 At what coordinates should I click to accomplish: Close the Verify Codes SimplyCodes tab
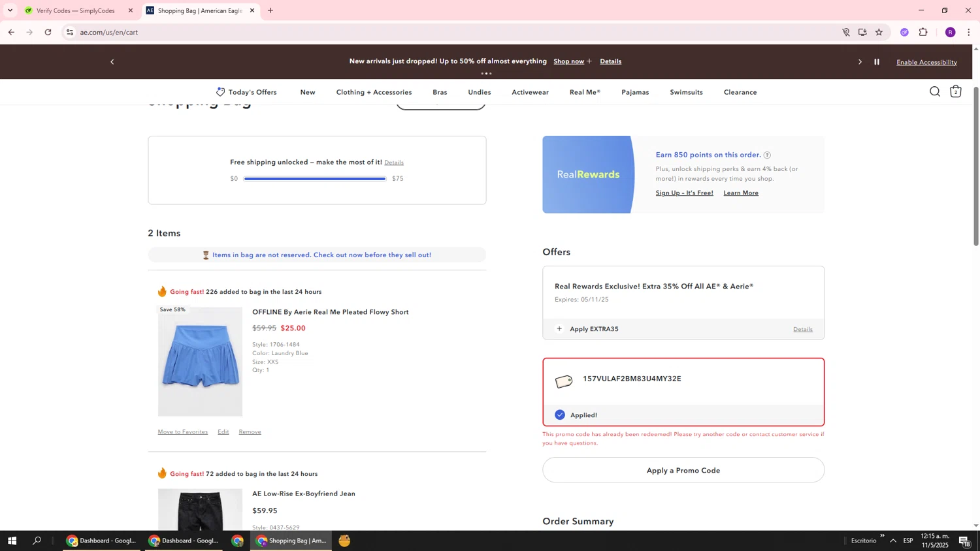(131, 10)
